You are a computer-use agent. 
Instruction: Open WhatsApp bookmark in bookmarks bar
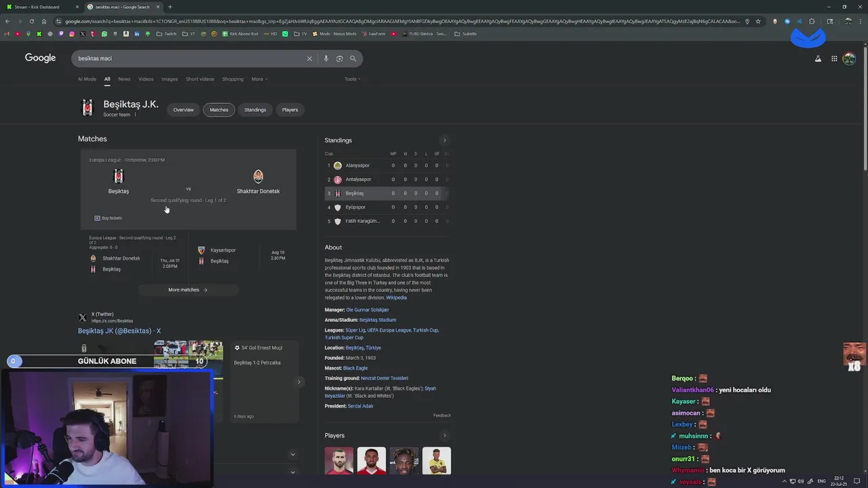click(x=104, y=34)
